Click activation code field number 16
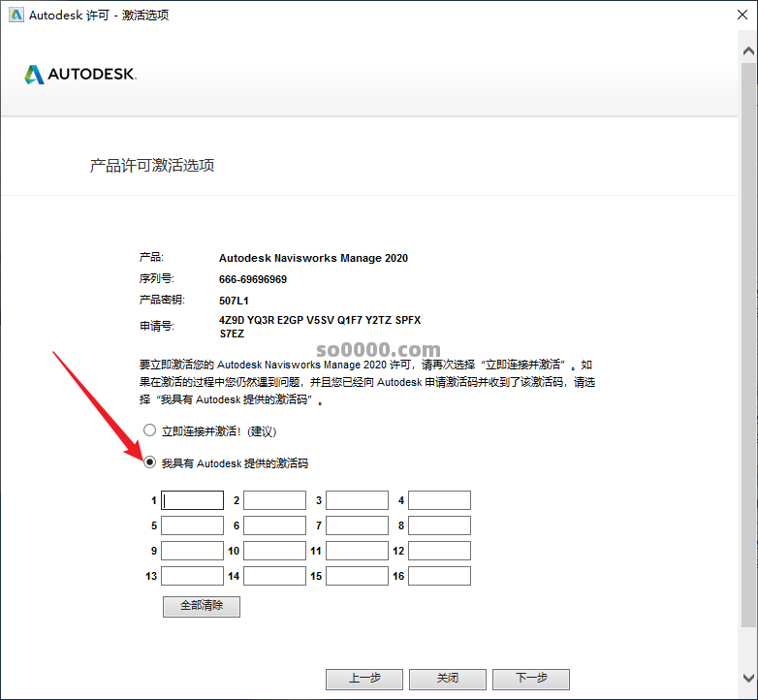Viewport: 758px width, 700px height. pos(439,576)
